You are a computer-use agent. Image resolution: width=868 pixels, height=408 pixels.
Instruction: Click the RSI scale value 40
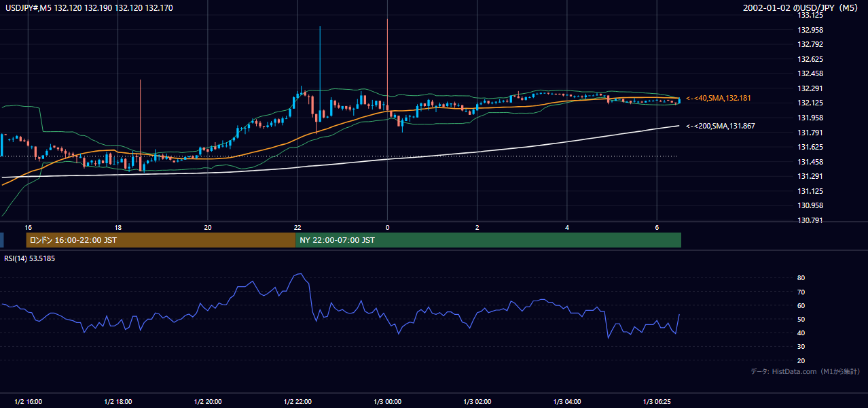point(801,333)
